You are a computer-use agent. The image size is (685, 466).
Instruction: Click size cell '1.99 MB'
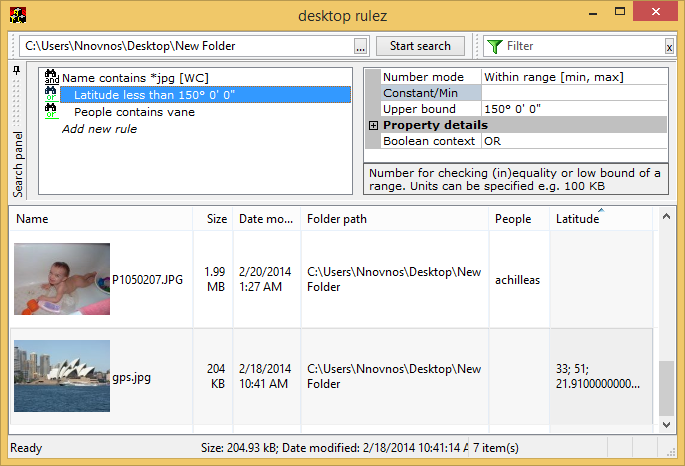(215, 279)
